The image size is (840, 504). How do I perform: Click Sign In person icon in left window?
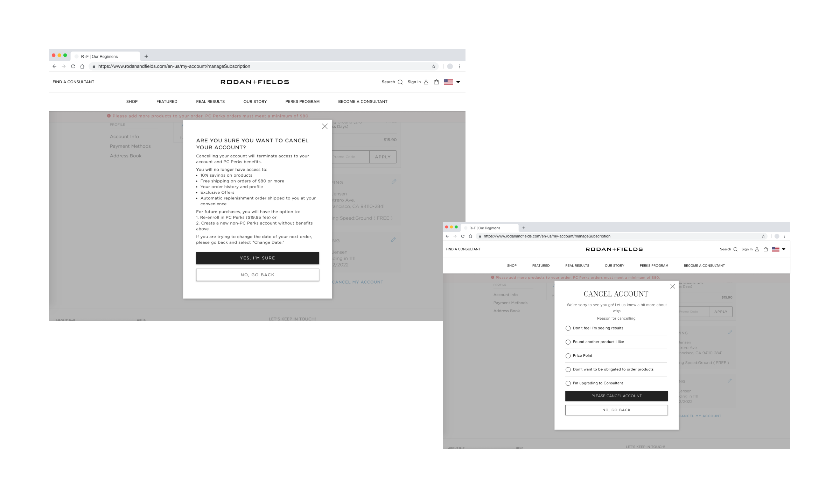coord(426,82)
